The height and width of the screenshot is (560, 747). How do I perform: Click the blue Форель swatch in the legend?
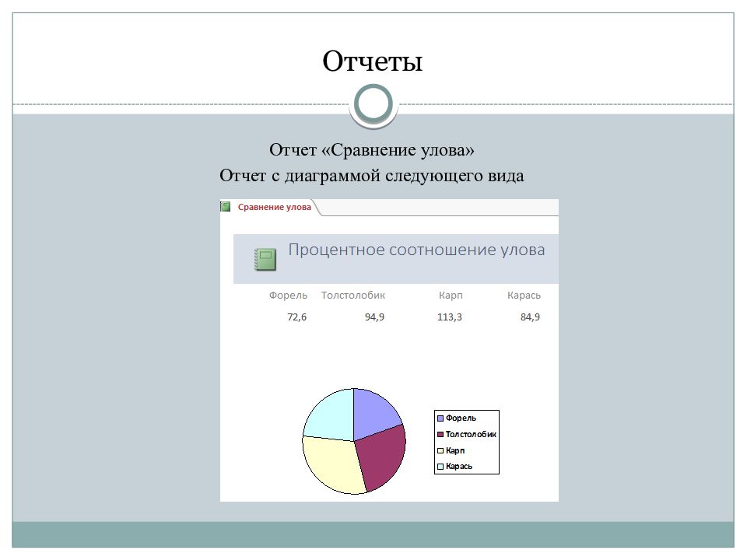pos(440,418)
